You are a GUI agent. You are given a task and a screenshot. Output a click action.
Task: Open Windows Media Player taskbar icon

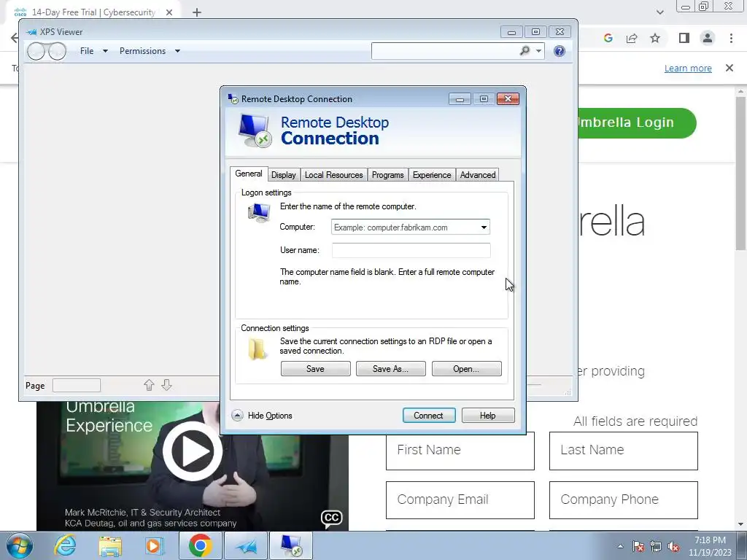pyautogui.click(x=153, y=545)
